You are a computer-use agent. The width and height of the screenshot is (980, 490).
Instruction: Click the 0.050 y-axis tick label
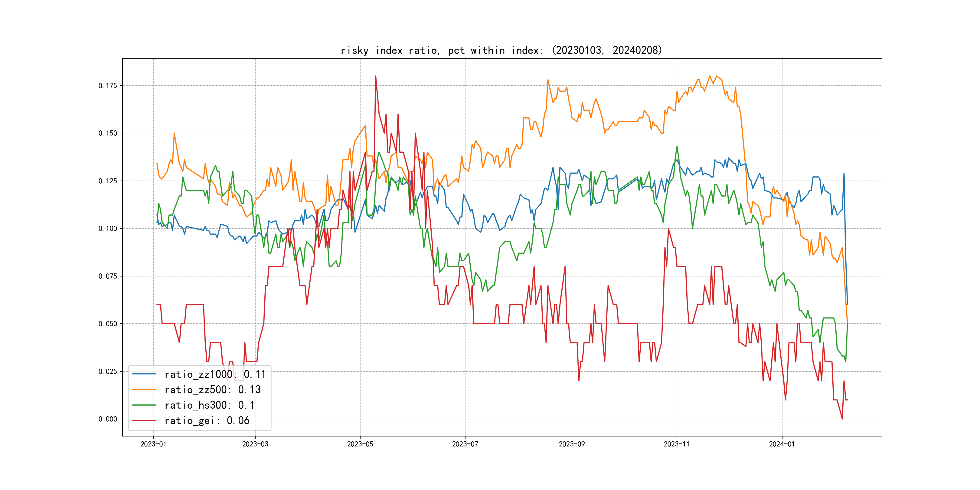pyautogui.click(x=108, y=324)
